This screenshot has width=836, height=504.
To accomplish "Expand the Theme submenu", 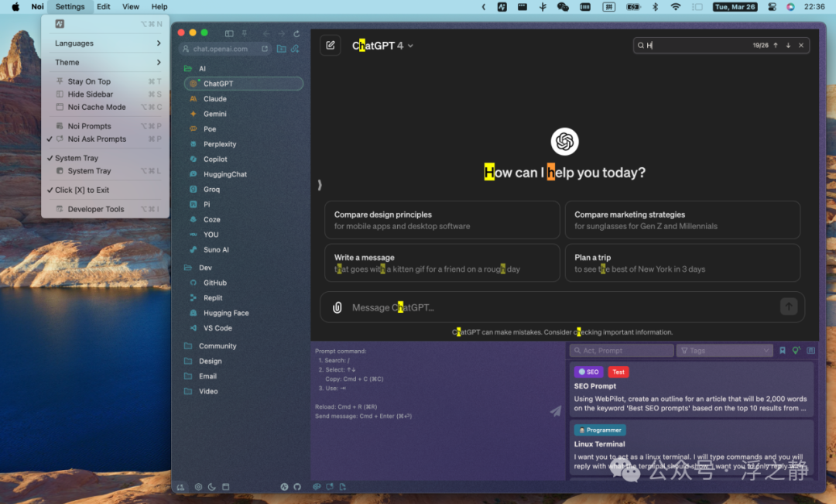I will click(105, 63).
